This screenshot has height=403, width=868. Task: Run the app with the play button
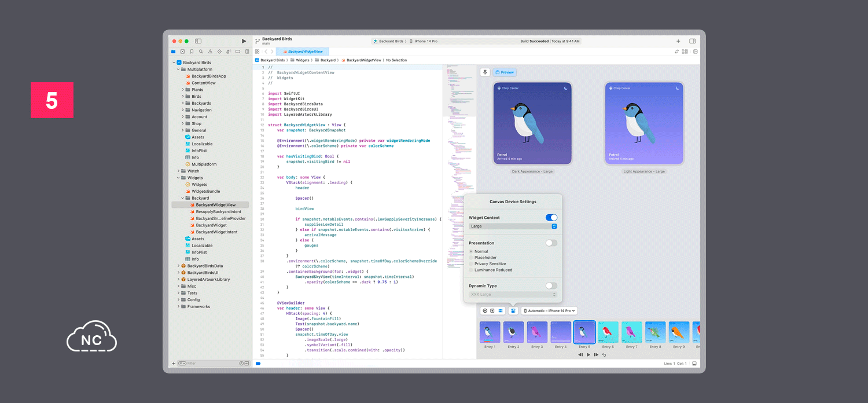coord(244,41)
